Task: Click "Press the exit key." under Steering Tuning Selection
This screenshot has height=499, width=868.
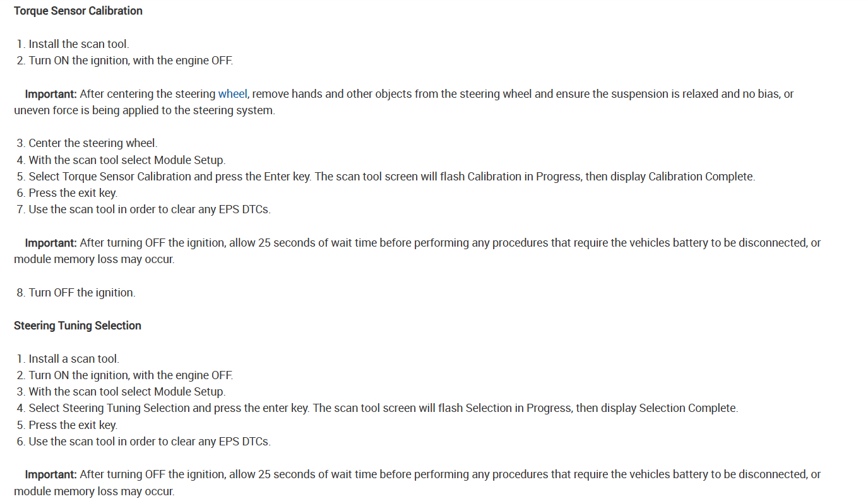Action: pos(73,425)
